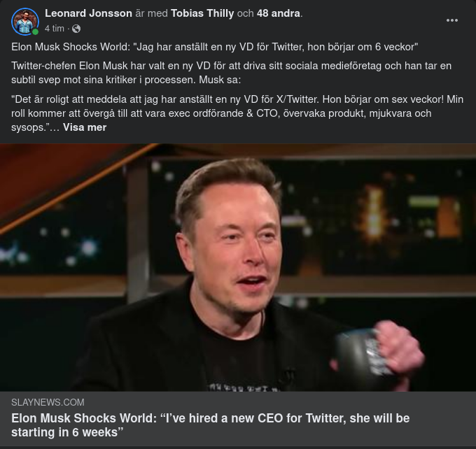Click the paragraph starting with Twitter-chefen
Image resolution: width=476 pixels, height=449 pixels.
231,72
